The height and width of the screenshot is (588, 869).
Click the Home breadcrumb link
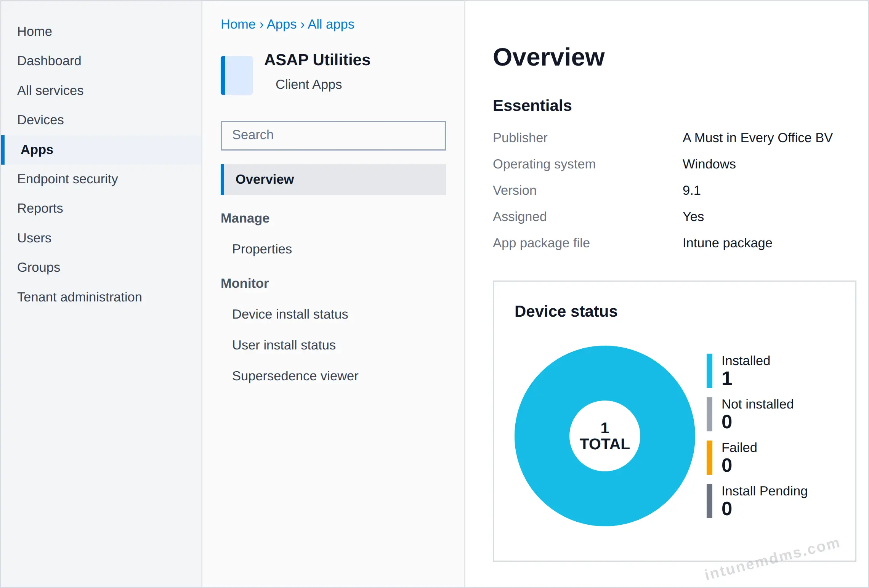point(238,24)
